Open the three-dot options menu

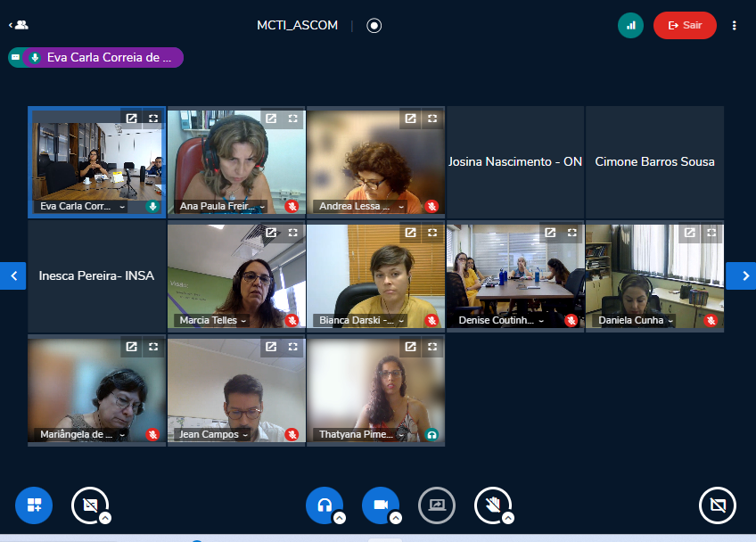point(735,26)
